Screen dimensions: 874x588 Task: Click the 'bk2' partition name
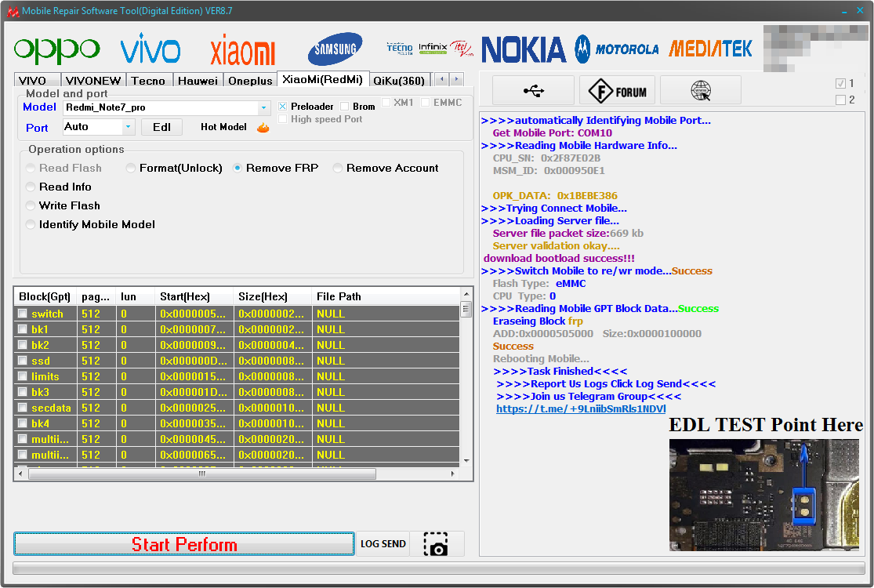[40, 345]
